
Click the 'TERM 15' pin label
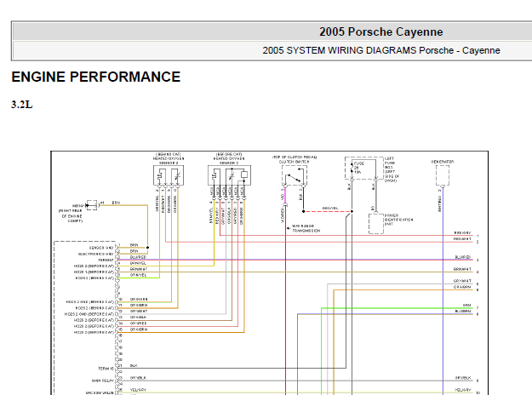point(106,369)
